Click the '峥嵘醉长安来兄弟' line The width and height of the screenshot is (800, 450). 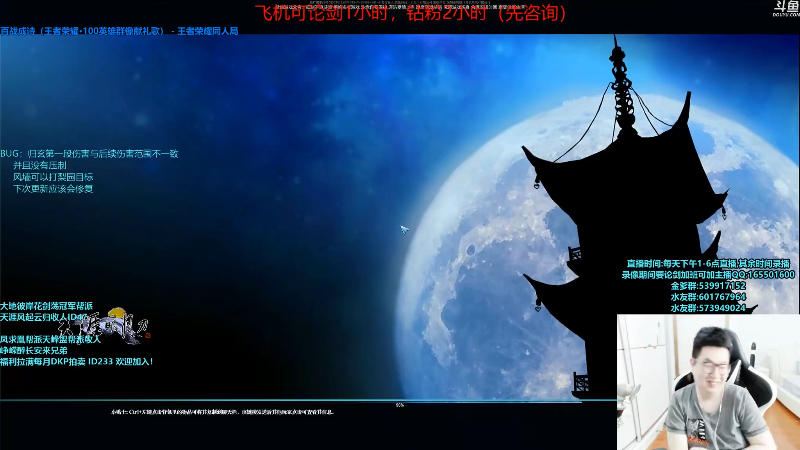(34, 351)
